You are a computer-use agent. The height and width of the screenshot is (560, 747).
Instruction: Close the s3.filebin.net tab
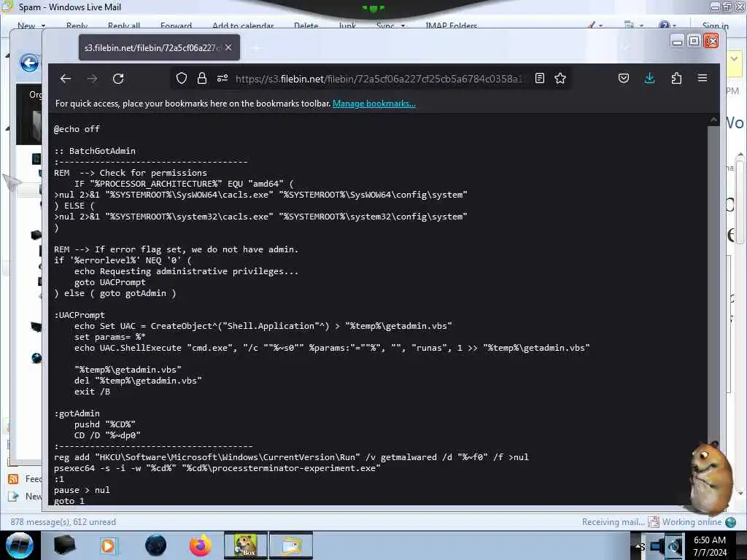228,47
